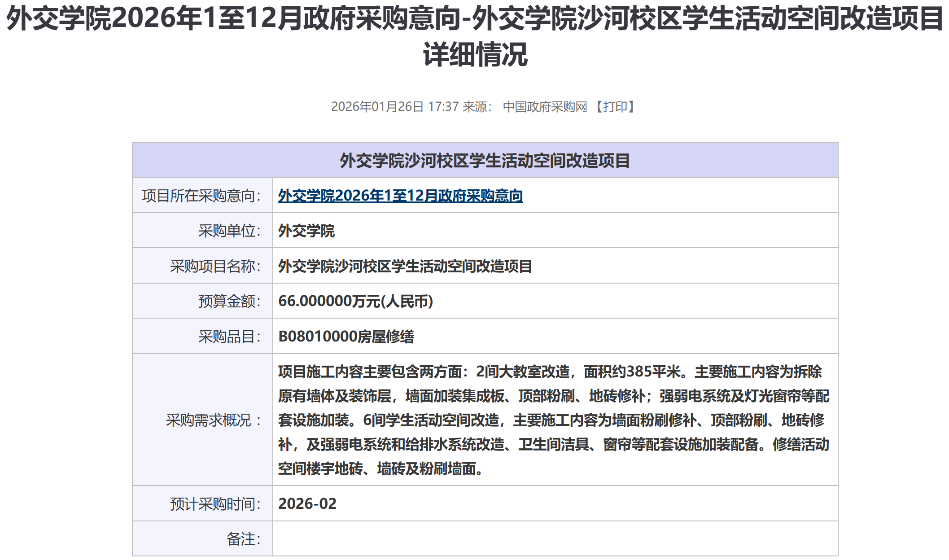The height and width of the screenshot is (560, 949).
Task: Open the 外交学院2026年1至12月政府采购意向 link
Action: click(x=400, y=196)
